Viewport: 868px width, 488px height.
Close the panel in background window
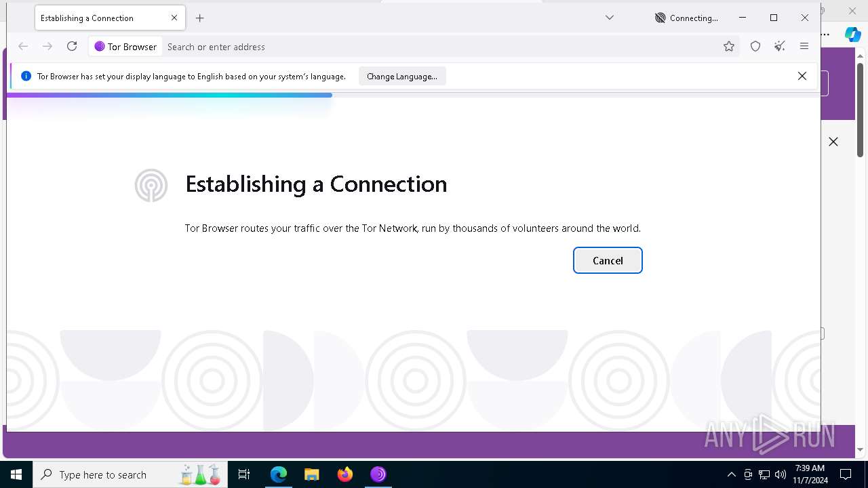click(x=833, y=142)
